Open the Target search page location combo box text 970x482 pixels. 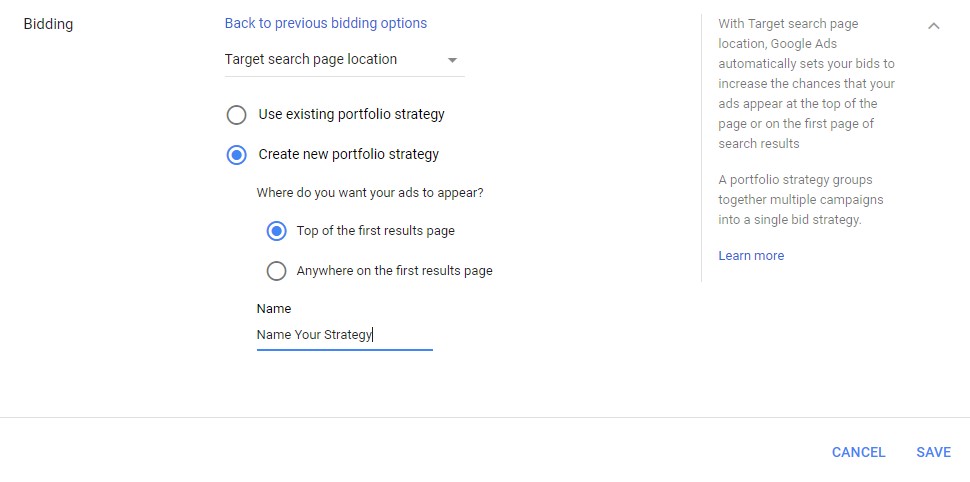click(x=311, y=60)
